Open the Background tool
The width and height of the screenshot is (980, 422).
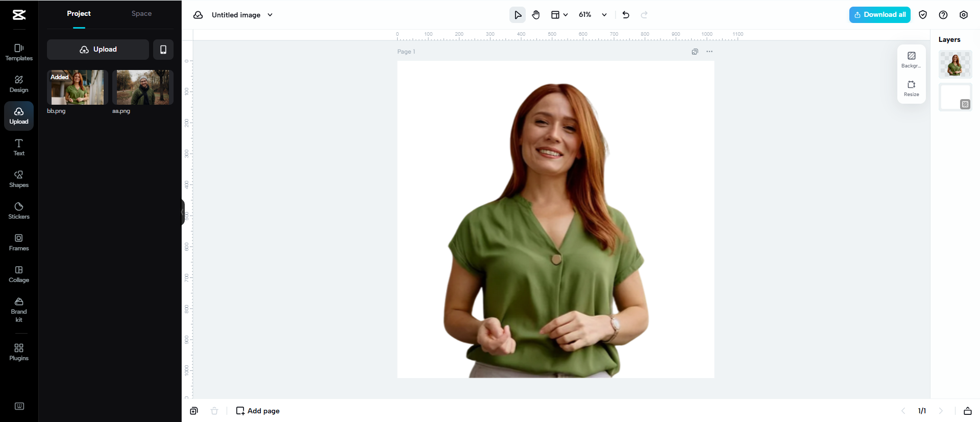tap(911, 59)
